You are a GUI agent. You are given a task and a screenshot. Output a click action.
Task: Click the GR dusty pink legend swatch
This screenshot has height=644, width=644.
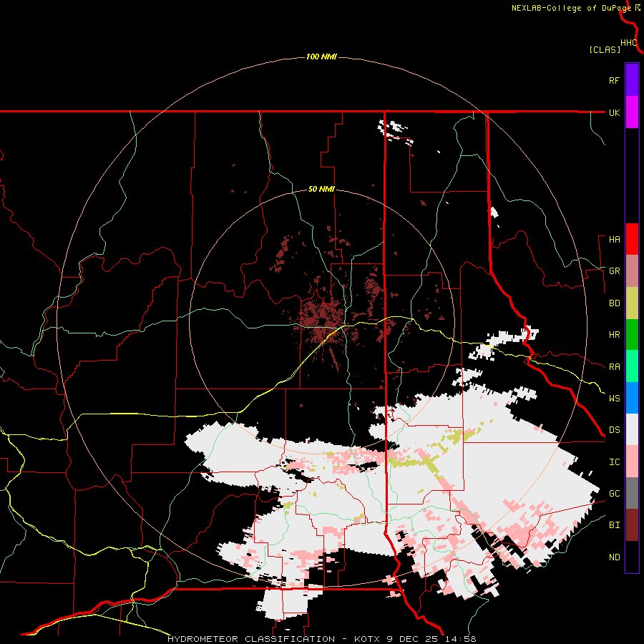coord(632,270)
